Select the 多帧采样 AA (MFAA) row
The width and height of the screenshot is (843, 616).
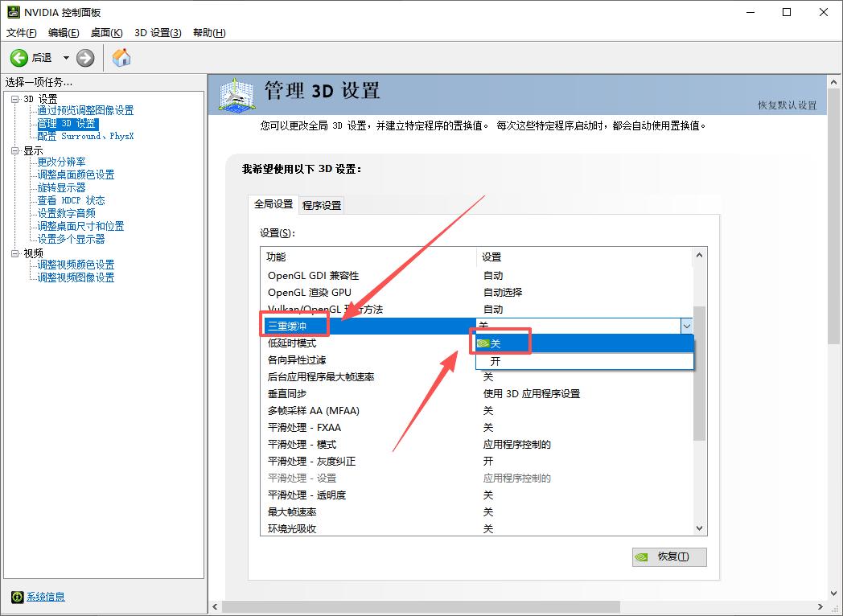click(x=477, y=411)
